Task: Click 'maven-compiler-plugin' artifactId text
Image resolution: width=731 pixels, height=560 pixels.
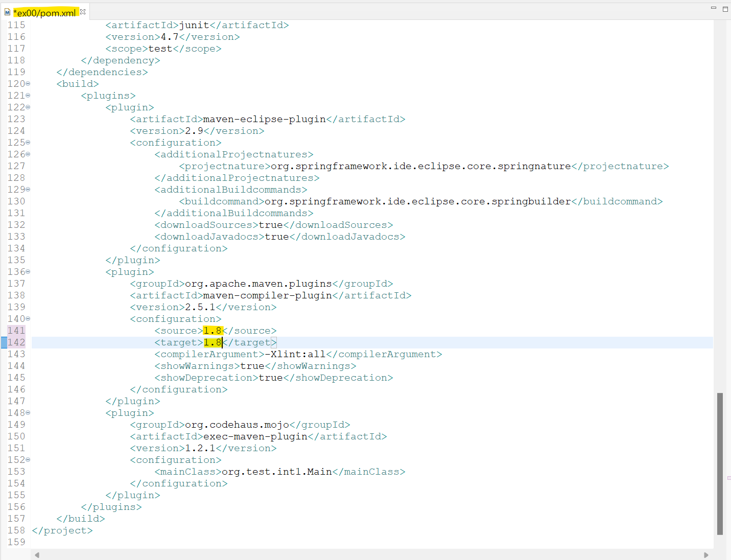Action: [268, 295]
